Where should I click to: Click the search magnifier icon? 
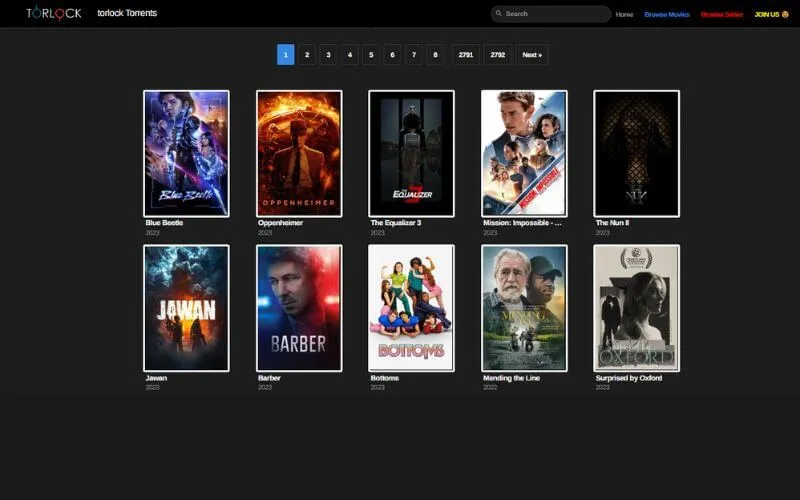[x=499, y=14]
